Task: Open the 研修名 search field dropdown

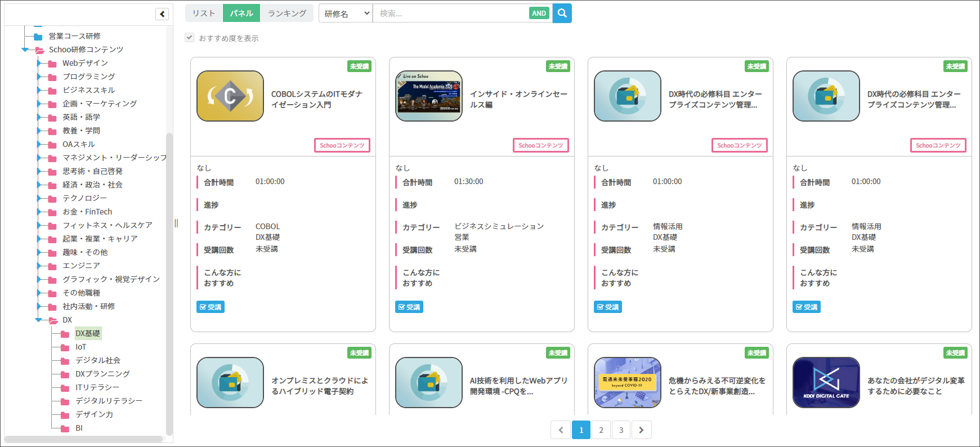Action: point(346,14)
